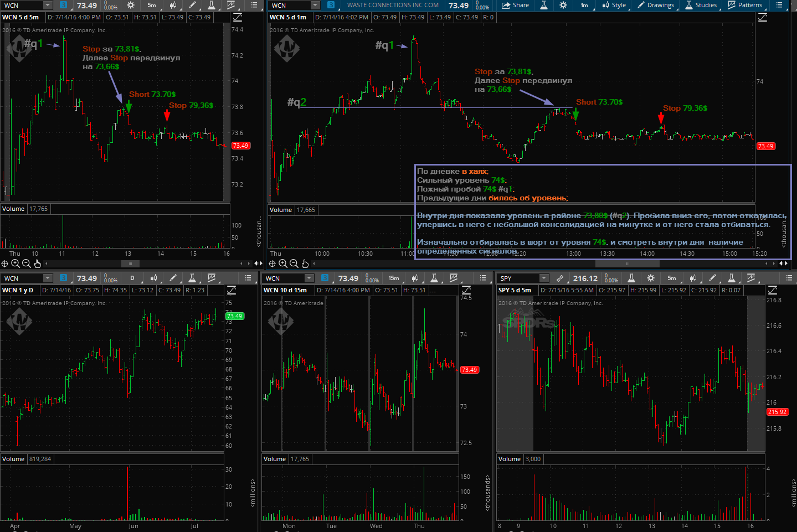Screen dimensions: 797x532
Task: Open candlestick style icon in bottom-middle 15m chart
Action: click(x=415, y=278)
